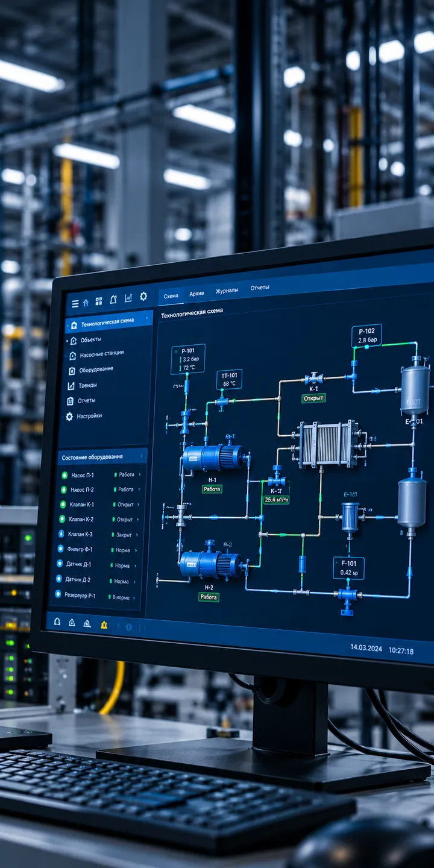The image size is (434, 868).
Task: Select the lower silver tank vessel
Action: 412,502
